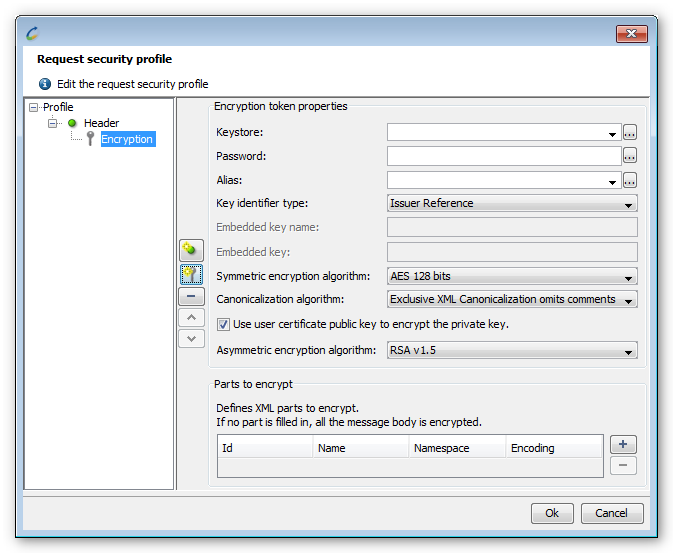The width and height of the screenshot is (673, 553).
Task: Click the info icon beside Edit the request
Action: click(45, 84)
